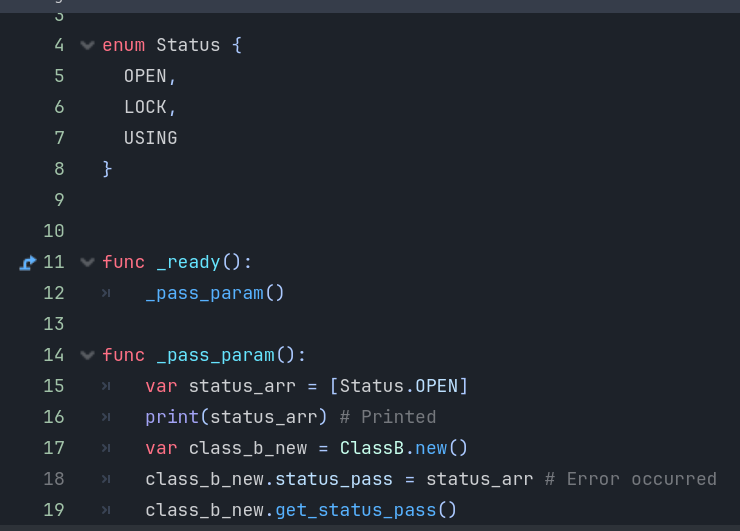
Task: Place cursor on the USING enum value
Action: pos(151,138)
